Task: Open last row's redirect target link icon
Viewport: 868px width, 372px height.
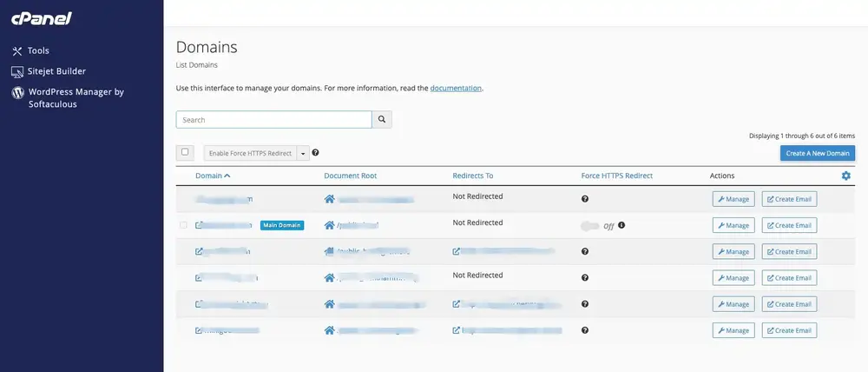Action: click(x=457, y=330)
